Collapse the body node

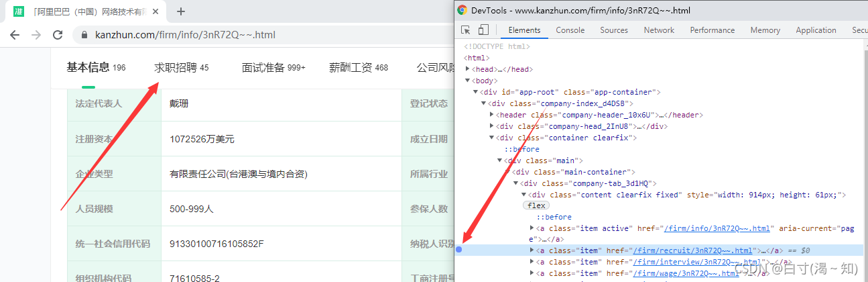pyautogui.click(x=468, y=81)
